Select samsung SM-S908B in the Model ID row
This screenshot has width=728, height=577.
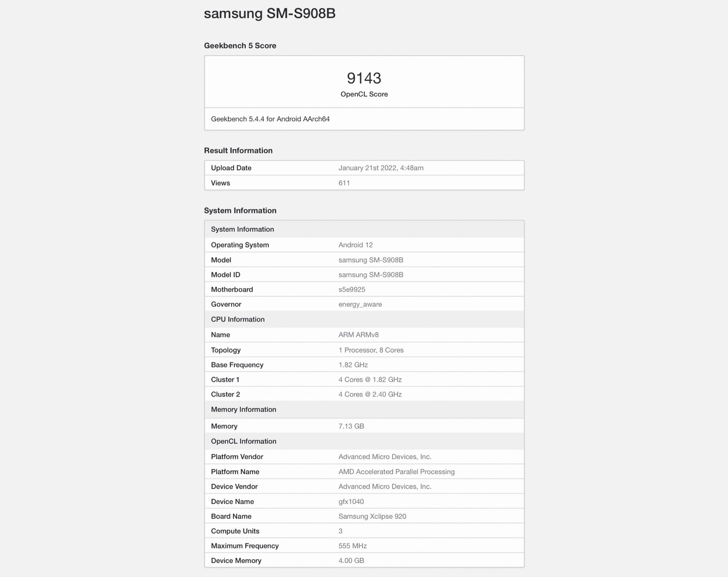tap(371, 275)
